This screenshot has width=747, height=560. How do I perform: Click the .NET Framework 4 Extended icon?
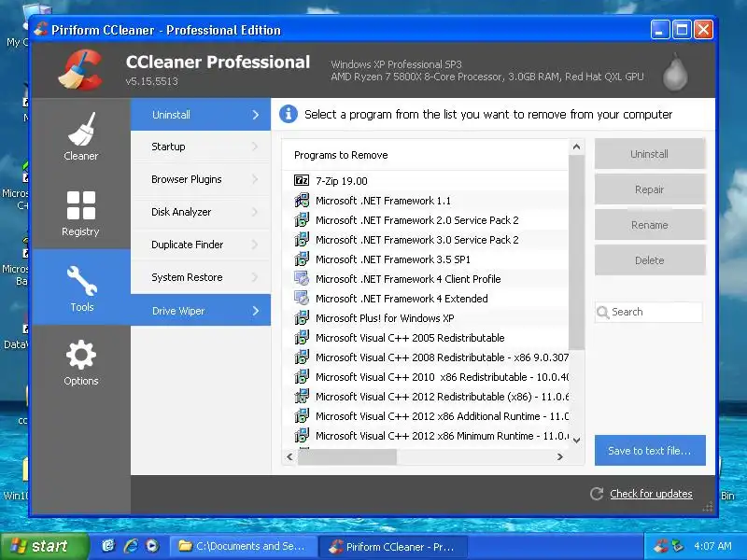[302, 298]
